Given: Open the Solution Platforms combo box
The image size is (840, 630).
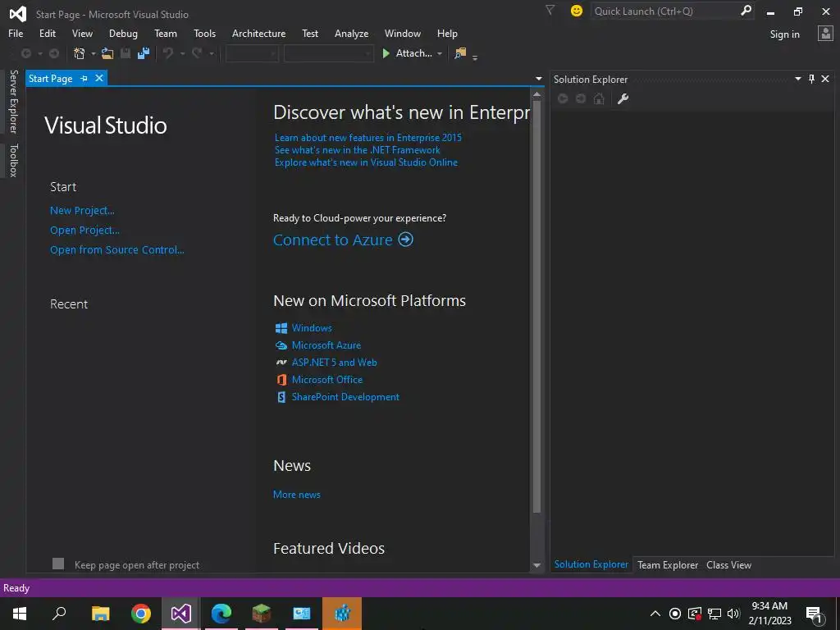Looking at the screenshot, I should pos(328,53).
